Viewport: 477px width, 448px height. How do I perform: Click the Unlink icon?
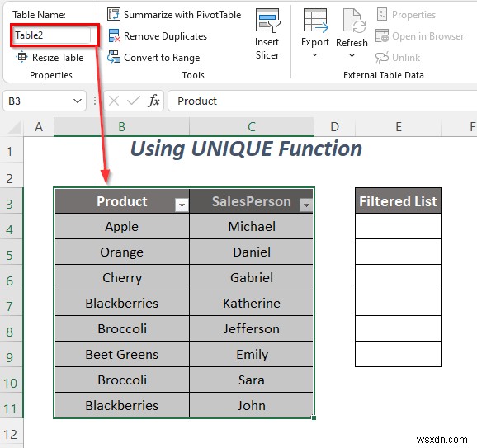click(x=382, y=57)
